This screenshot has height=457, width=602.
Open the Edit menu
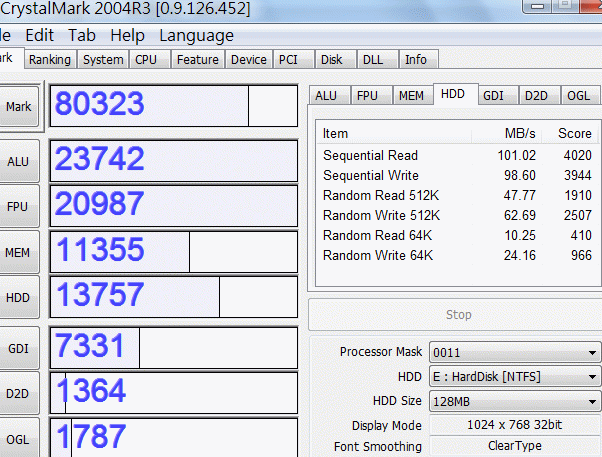pyautogui.click(x=39, y=36)
